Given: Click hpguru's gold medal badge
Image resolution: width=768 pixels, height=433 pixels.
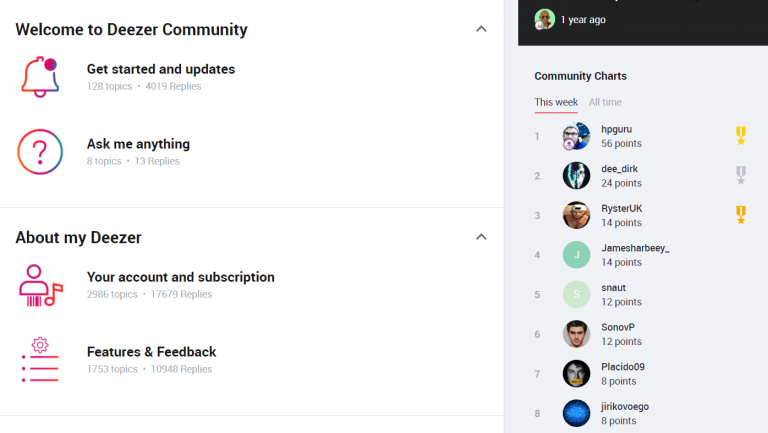Looking at the screenshot, I should click(x=741, y=136).
